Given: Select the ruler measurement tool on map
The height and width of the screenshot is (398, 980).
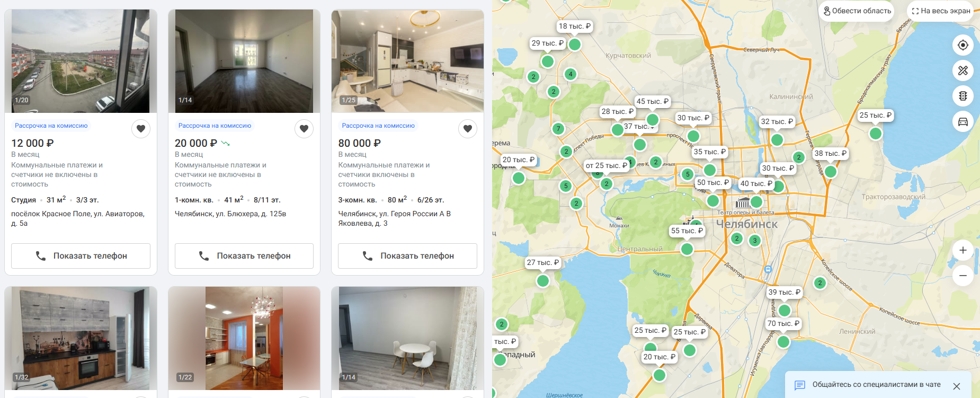Looking at the screenshot, I should 963,70.
